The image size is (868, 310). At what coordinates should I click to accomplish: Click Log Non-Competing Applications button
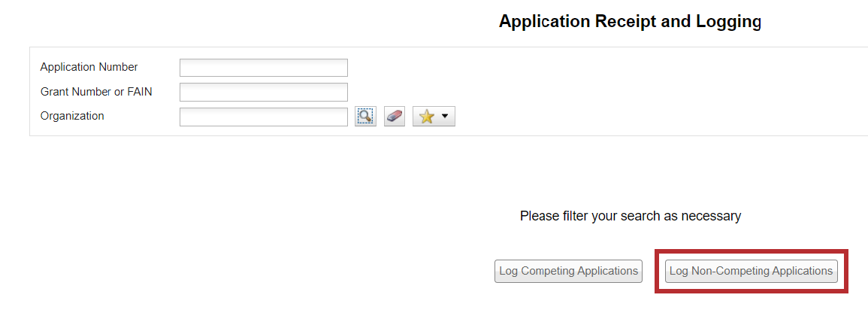pyautogui.click(x=751, y=271)
